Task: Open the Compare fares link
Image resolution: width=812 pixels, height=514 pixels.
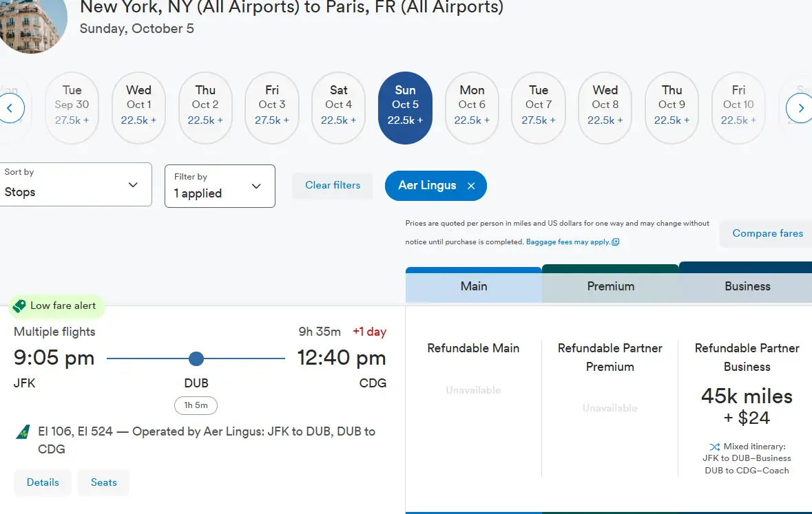Action: (767, 233)
